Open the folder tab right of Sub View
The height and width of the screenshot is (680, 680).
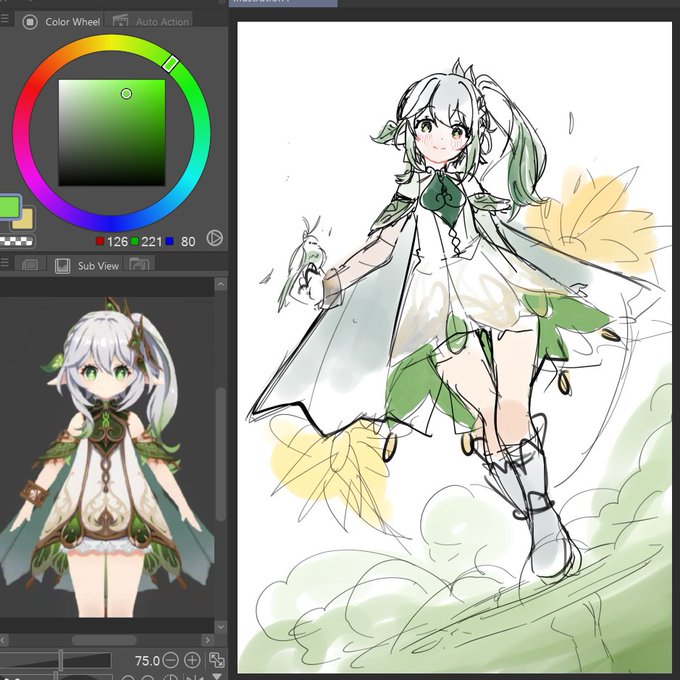tap(139, 264)
